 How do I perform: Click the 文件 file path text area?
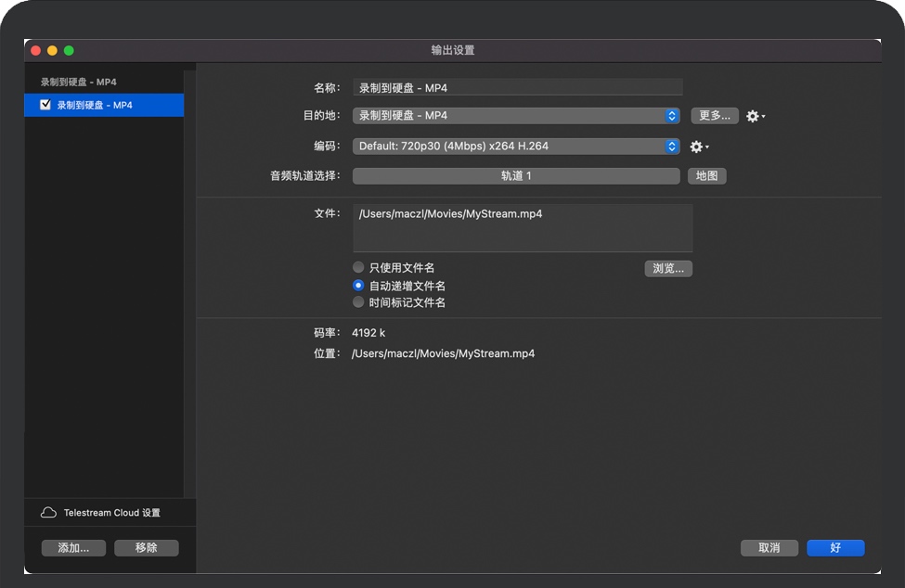pos(523,227)
